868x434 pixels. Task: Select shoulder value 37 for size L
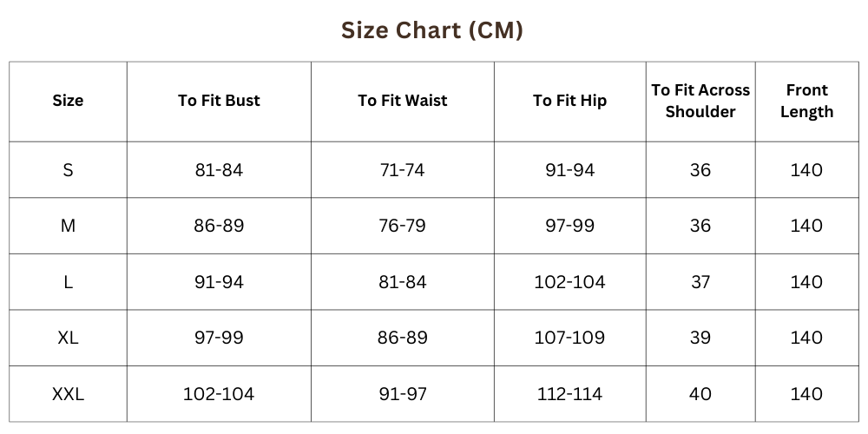pos(700,282)
